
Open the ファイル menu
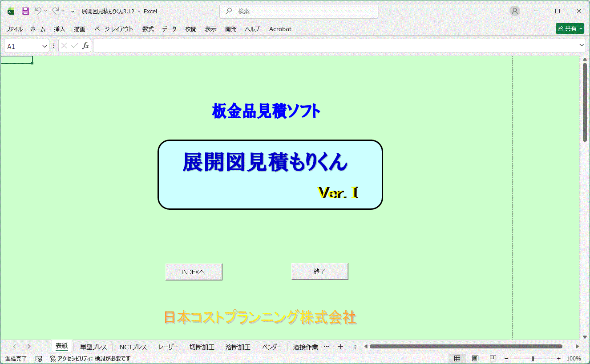pyautogui.click(x=14, y=29)
